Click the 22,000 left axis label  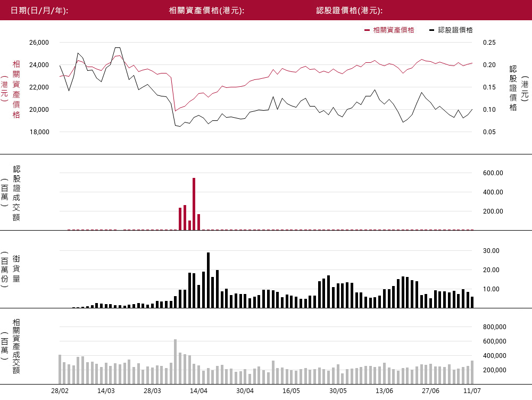(x=39, y=87)
